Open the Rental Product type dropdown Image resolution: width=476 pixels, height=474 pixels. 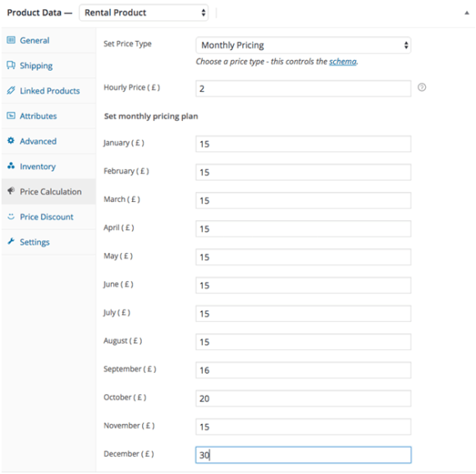point(144,13)
